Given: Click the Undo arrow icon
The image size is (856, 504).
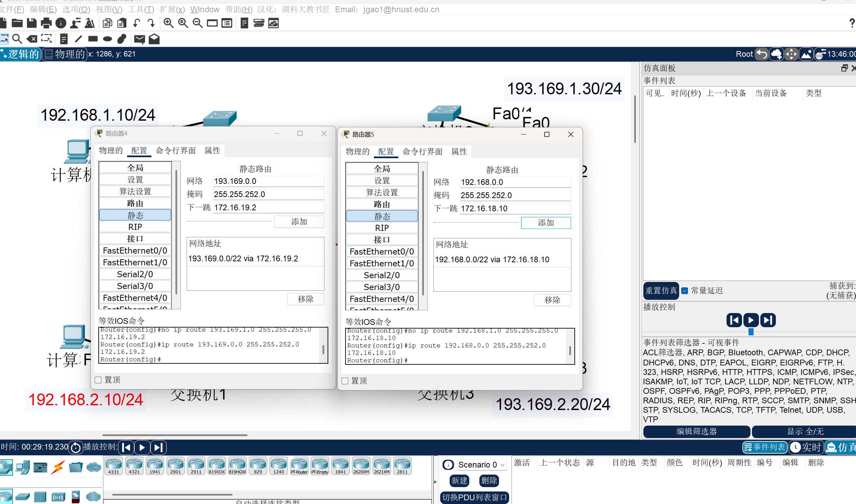Looking at the screenshot, I should coord(137,23).
